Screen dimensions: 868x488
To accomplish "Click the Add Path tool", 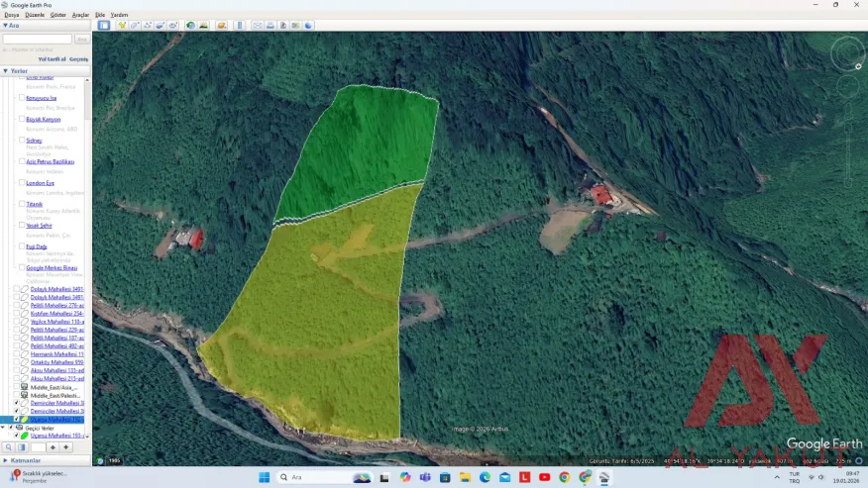I will (x=148, y=25).
